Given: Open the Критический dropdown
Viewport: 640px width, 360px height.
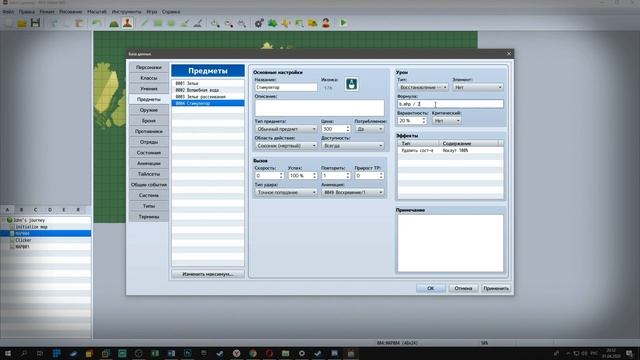Looking at the screenshot, I should pos(447,121).
